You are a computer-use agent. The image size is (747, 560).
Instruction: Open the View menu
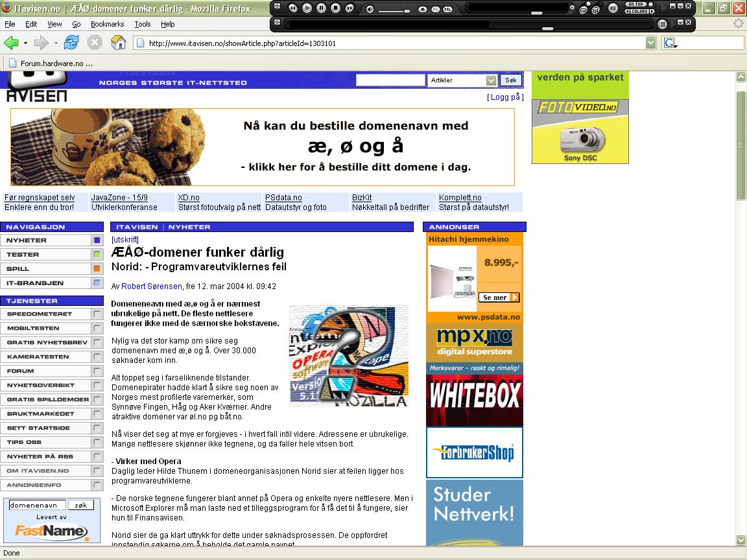click(54, 24)
